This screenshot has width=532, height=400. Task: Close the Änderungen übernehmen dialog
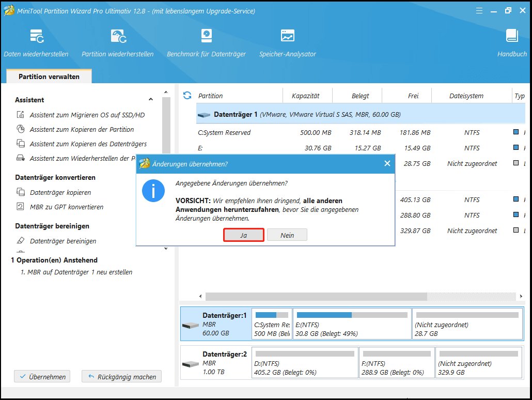click(x=387, y=164)
